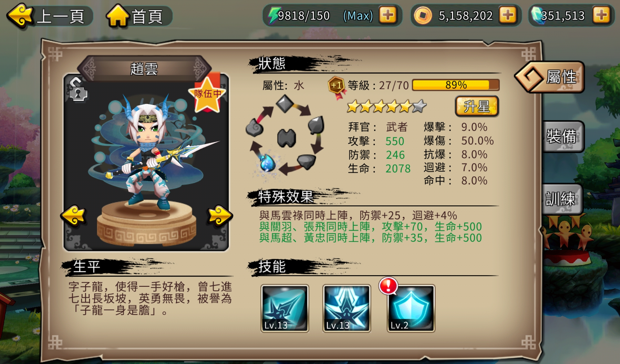The width and height of the screenshot is (620, 364).
Task: Open the first Lv.13 shuriken skill
Action: point(285,308)
